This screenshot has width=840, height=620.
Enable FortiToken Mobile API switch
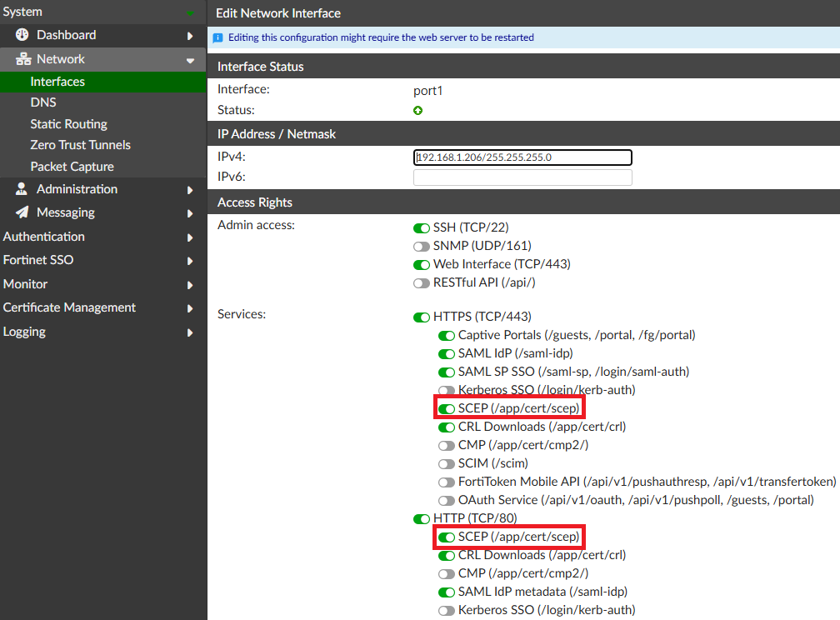447,482
